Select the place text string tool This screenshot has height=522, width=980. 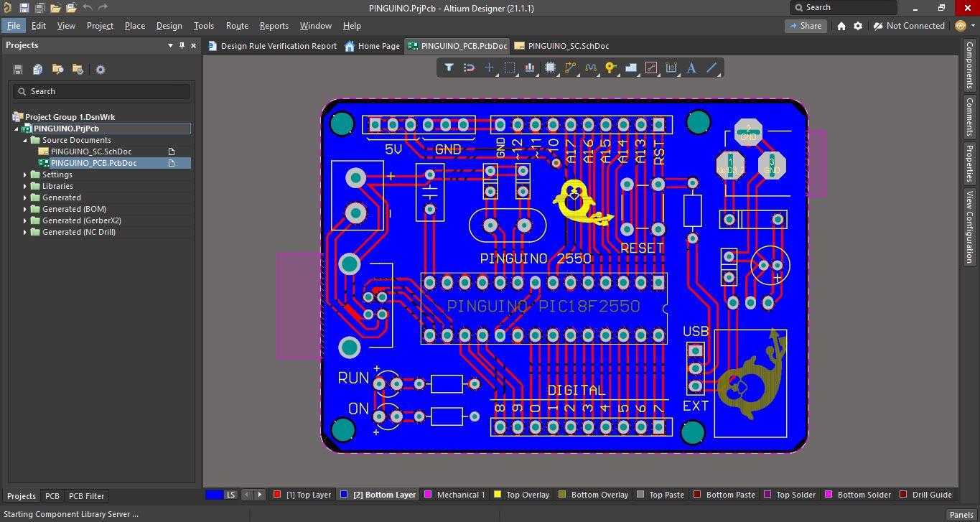click(691, 67)
